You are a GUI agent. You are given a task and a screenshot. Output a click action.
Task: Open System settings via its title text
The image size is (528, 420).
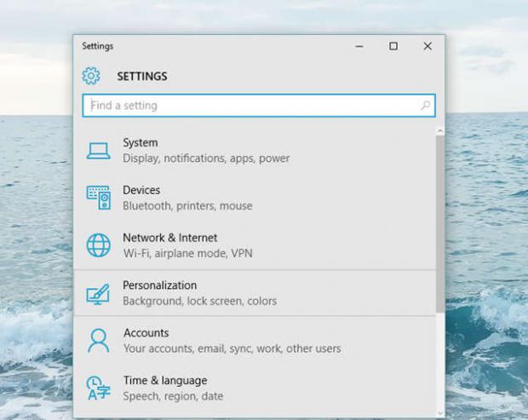pos(140,142)
